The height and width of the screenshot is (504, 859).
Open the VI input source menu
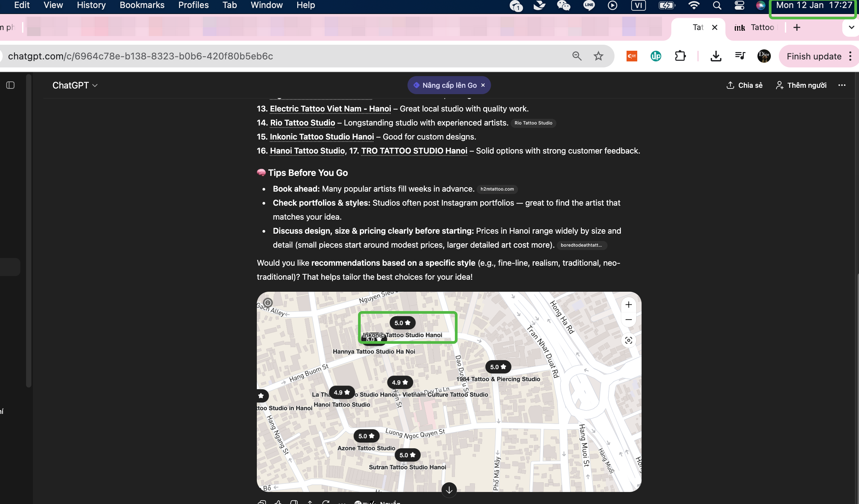[x=638, y=5]
